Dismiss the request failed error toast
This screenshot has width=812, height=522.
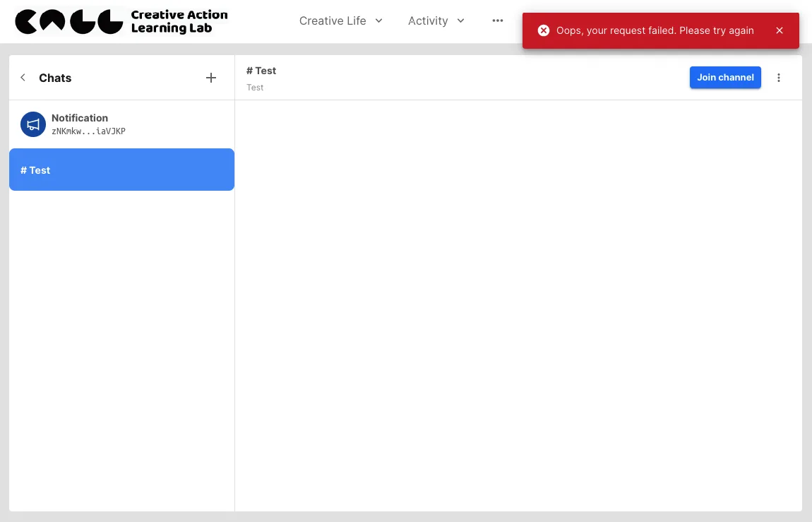point(780,30)
